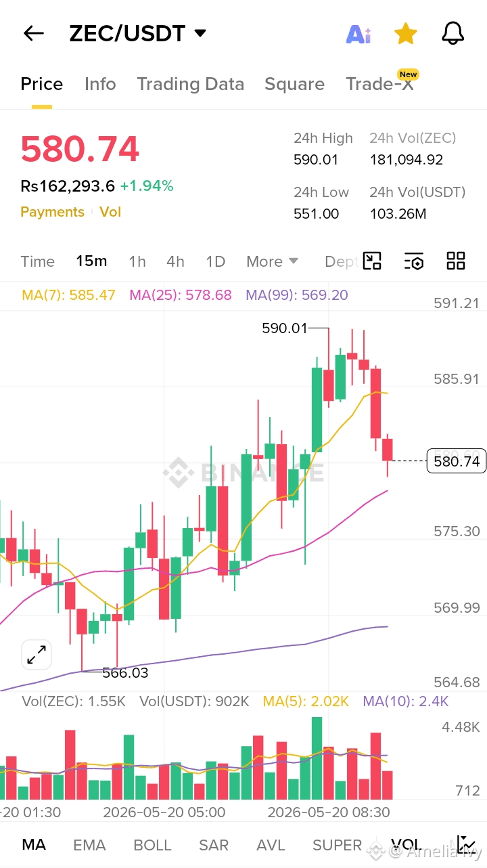Open the ZEC/USDT pair selector dropdown
The width and height of the screenshot is (487, 868).
138,33
